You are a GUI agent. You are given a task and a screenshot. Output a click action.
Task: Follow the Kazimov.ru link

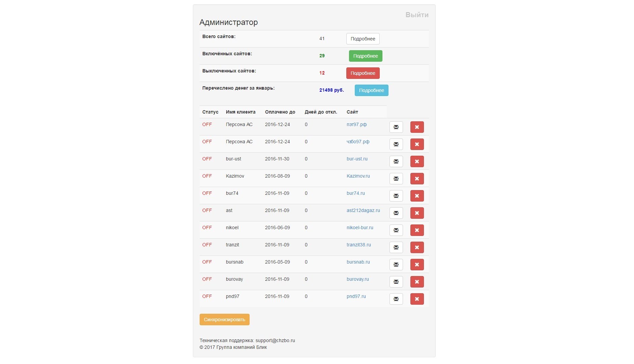point(358,176)
